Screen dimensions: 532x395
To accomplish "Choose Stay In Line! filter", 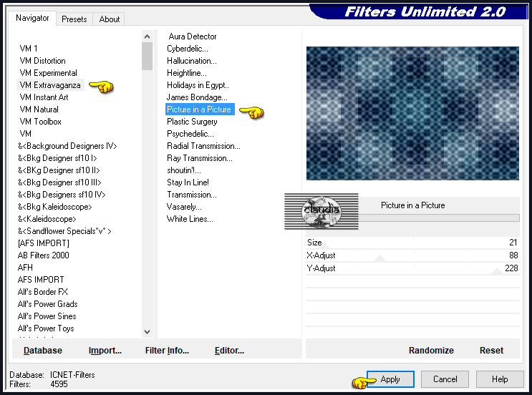I will point(188,182).
